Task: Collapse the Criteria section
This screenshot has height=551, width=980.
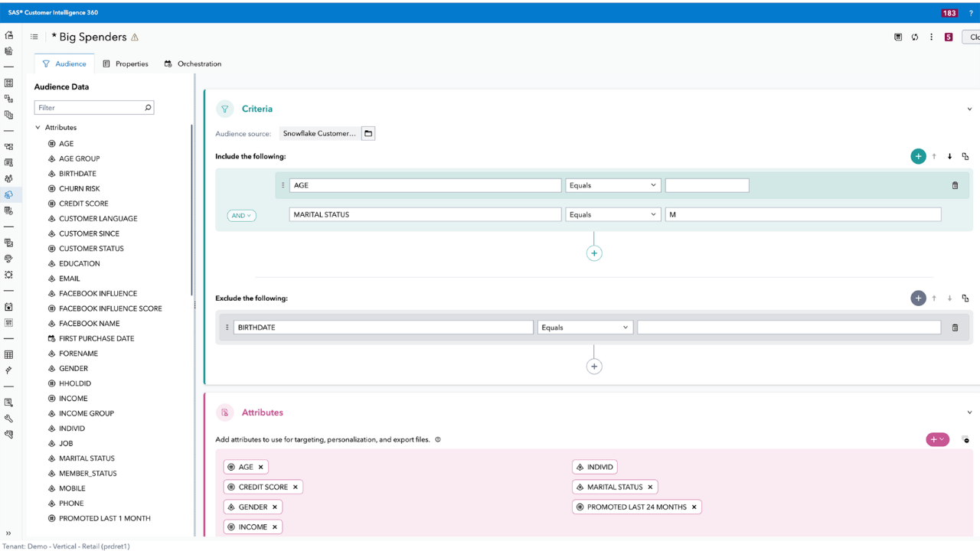Action: pos(969,109)
